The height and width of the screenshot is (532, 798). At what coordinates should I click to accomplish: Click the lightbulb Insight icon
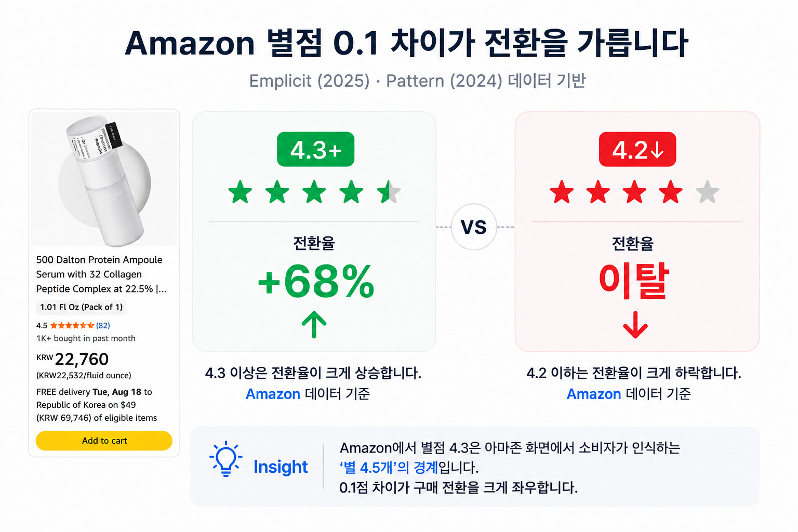point(225,459)
